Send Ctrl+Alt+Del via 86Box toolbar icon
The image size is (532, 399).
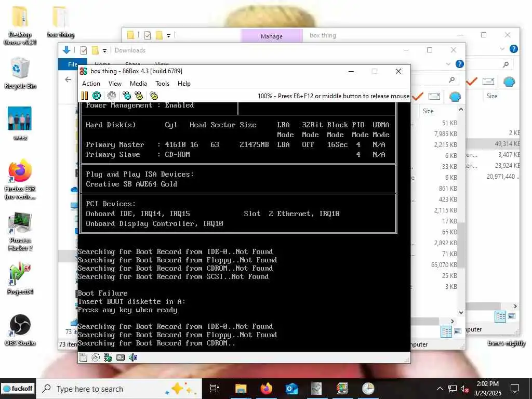tap(127, 96)
